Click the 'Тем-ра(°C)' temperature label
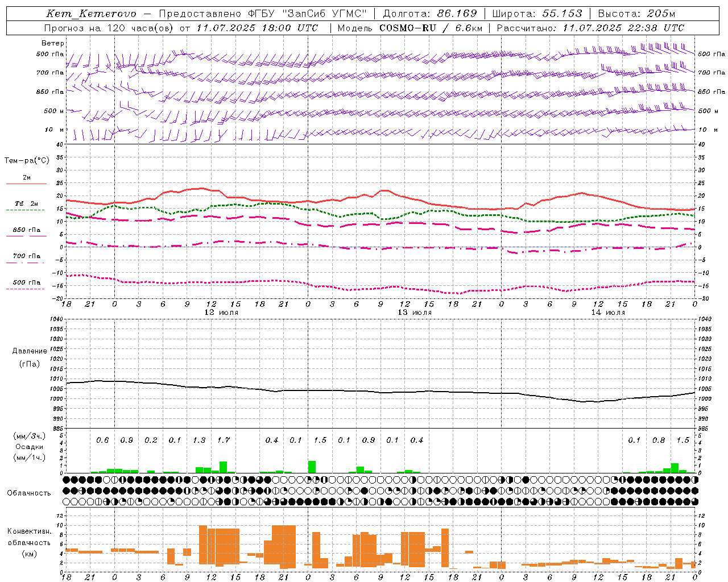Image resolution: width=728 pixels, height=582 pixels. [x=27, y=161]
